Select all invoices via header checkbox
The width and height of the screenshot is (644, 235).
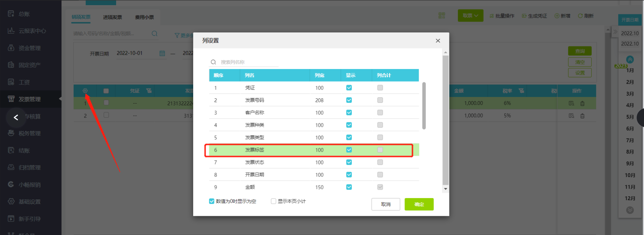[106, 91]
